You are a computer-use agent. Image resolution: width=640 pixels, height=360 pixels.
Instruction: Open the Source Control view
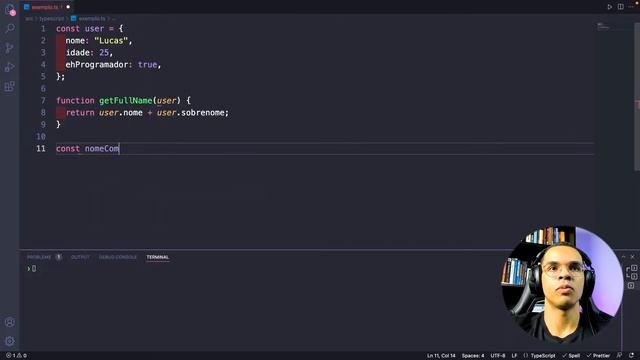pyautogui.click(x=10, y=48)
